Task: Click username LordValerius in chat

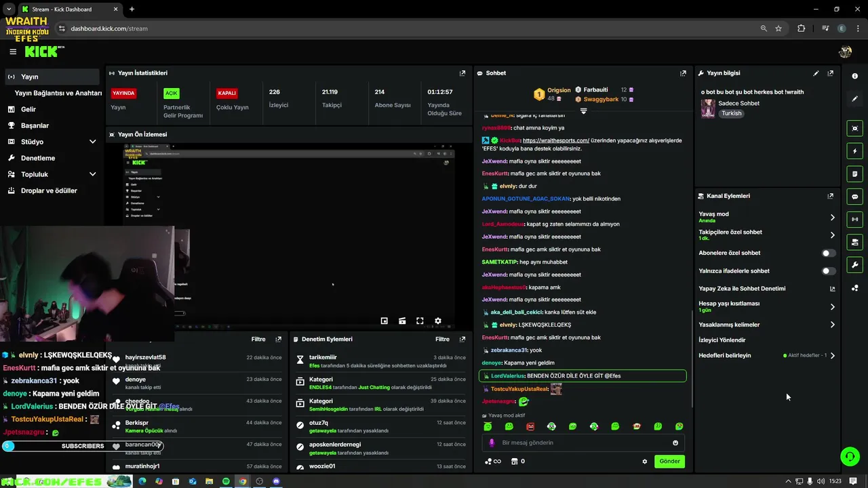Action: point(507,376)
